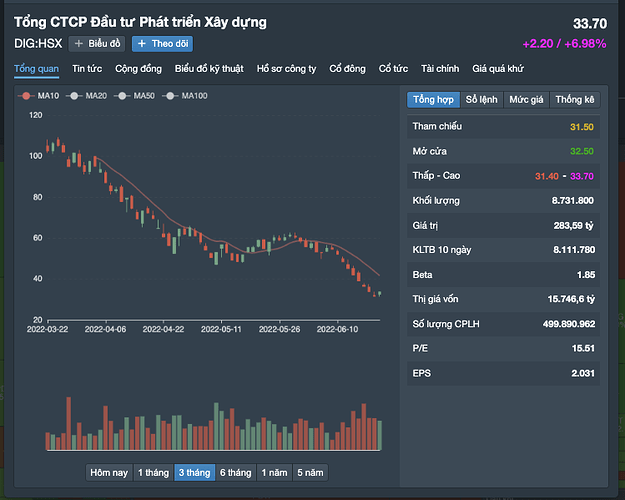Show 5 năm chart history
625x500 pixels.
coord(309,472)
